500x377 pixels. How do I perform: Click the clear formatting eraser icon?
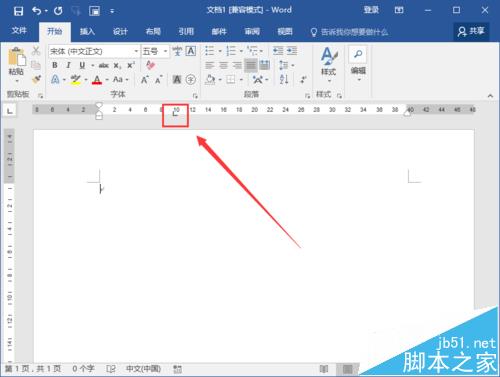[x=150, y=65]
